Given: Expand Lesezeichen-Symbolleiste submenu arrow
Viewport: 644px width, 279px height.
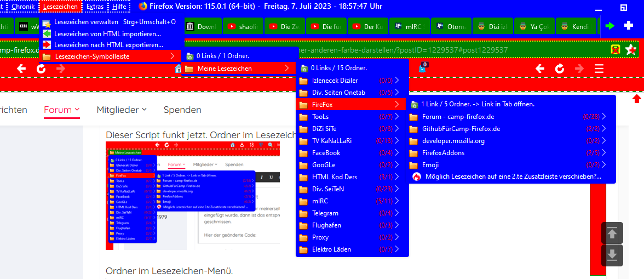Looking at the screenshot, I should pyautogui.click(x=172, y=56).
